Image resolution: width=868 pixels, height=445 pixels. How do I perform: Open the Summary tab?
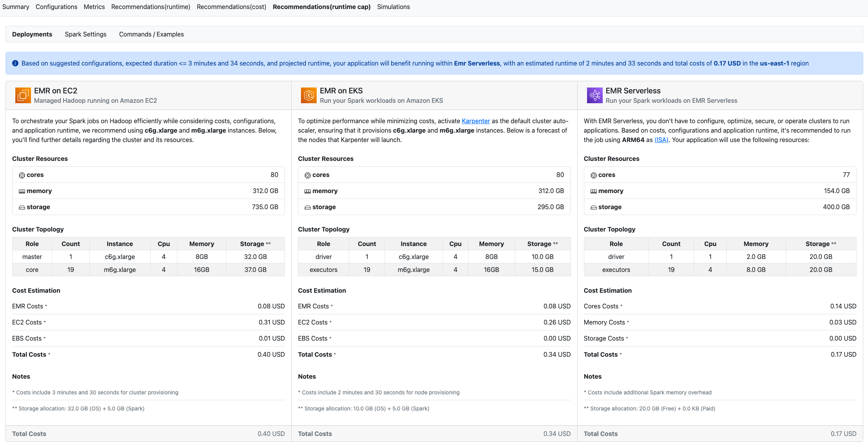click(16, 7)
